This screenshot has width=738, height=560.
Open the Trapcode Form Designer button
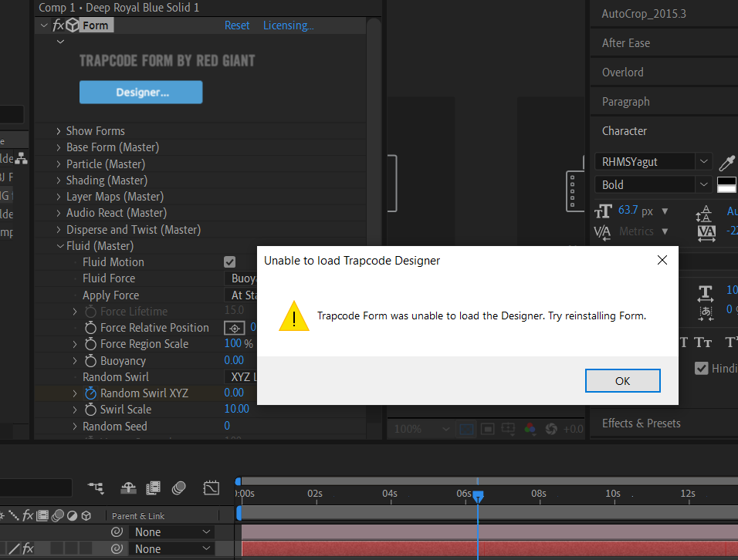click(141, 93)
